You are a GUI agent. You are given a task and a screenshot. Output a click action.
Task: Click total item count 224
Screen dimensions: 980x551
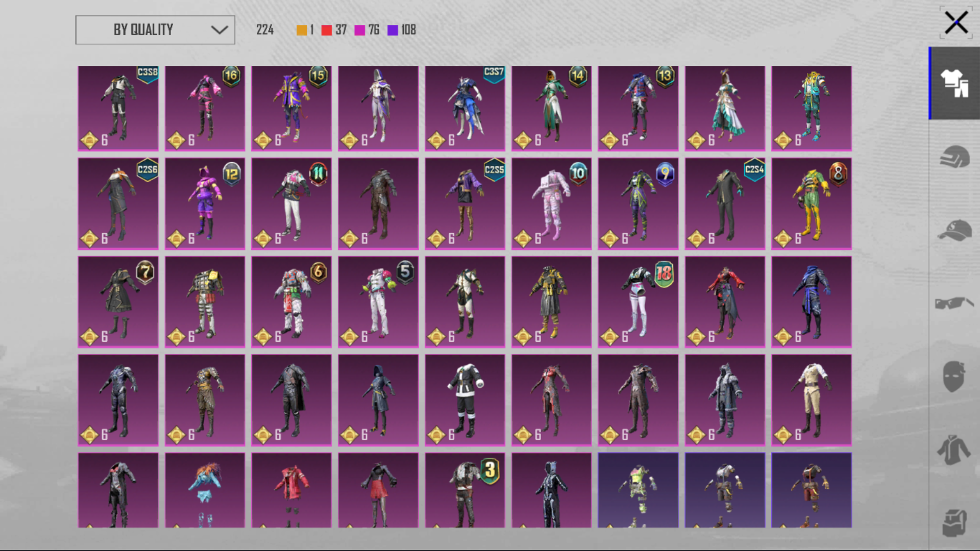pos(265,30)
